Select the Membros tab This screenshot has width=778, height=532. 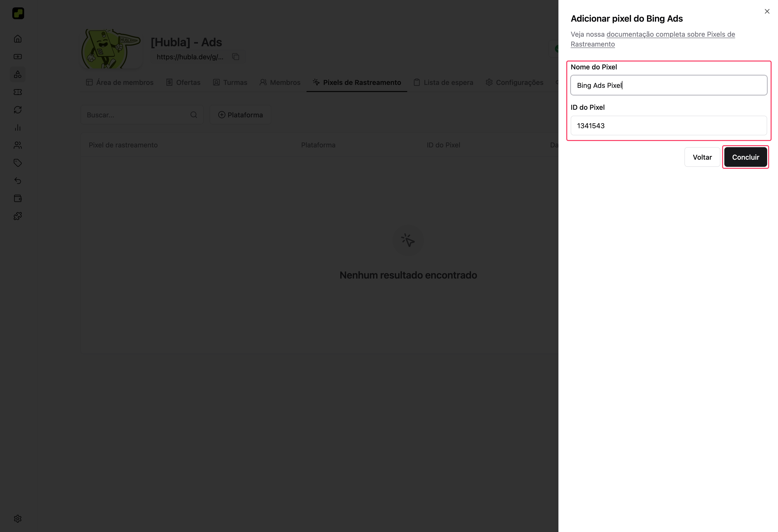280,82
